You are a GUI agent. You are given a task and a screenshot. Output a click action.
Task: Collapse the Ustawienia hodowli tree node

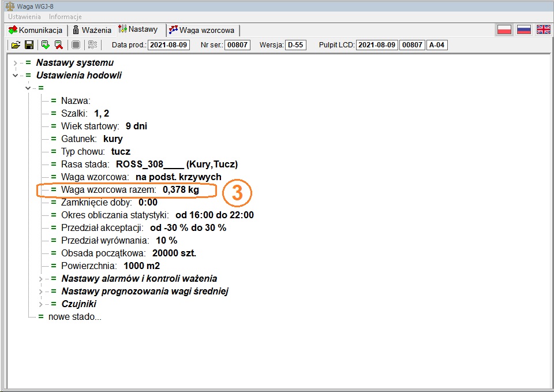pos(15,75)
